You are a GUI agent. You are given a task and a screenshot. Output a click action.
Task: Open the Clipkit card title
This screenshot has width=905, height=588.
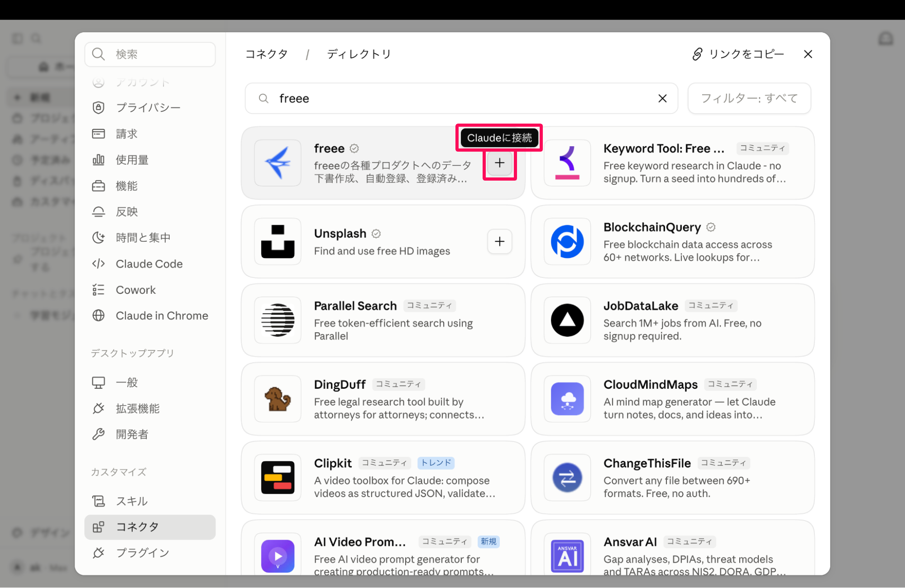click(333, 464)
